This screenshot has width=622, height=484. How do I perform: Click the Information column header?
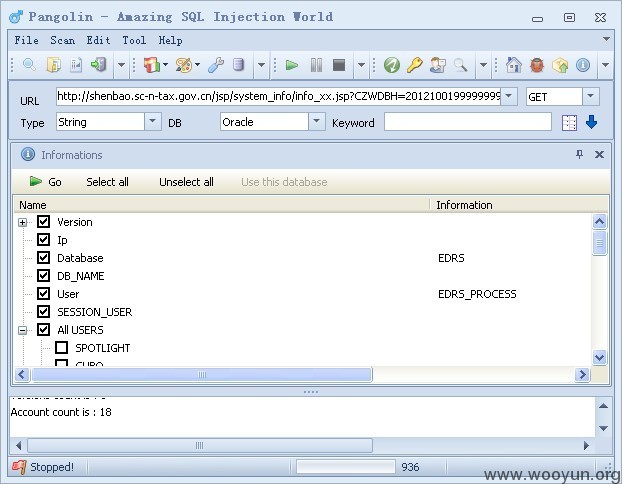(519, 205)
